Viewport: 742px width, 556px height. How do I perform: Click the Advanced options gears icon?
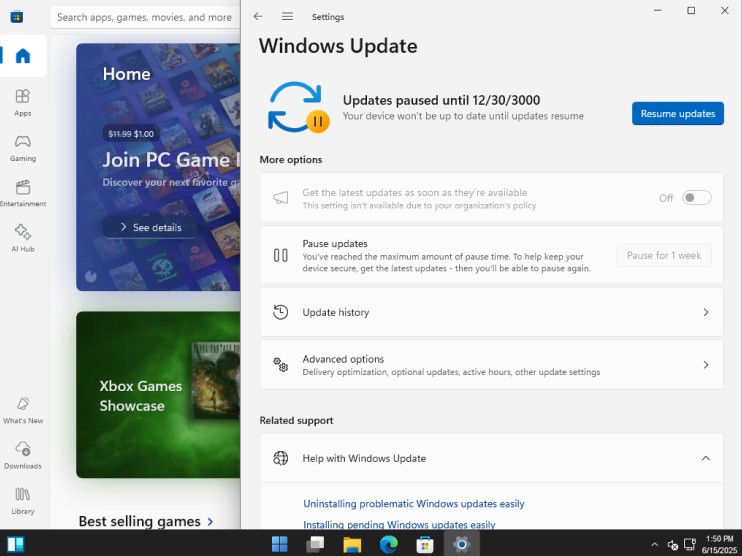point(281,365)
